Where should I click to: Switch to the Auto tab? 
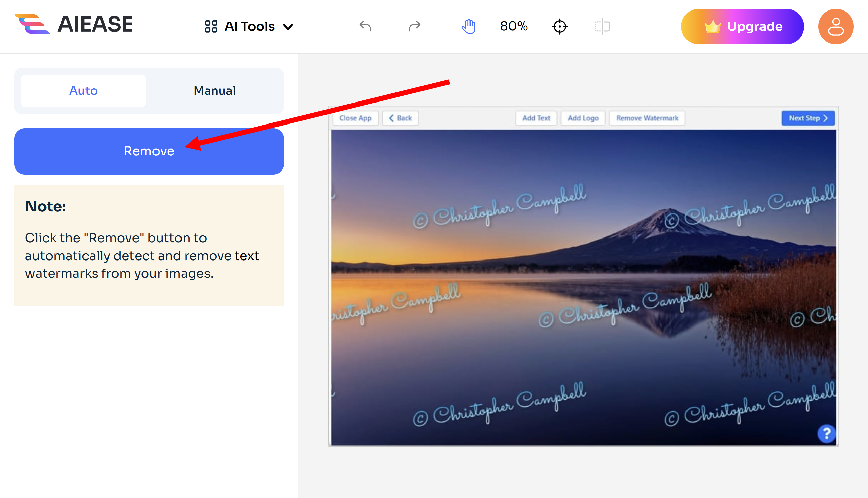[83, 91]
